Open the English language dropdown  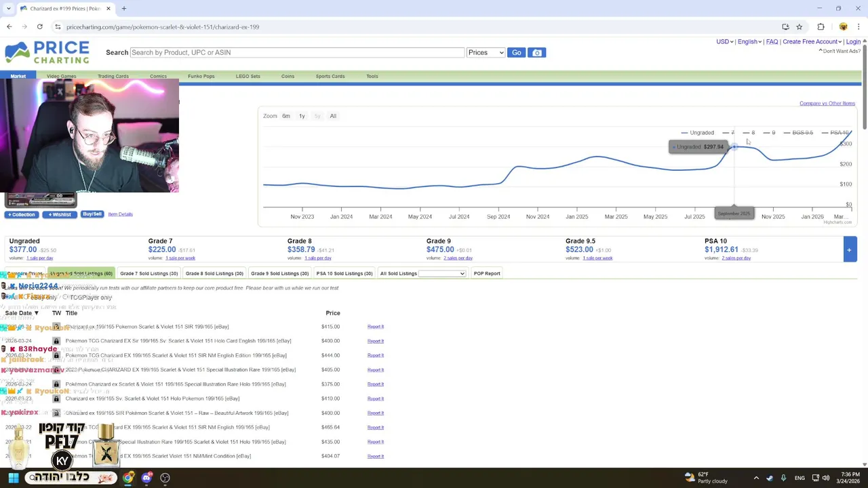[x=749, y=41]
